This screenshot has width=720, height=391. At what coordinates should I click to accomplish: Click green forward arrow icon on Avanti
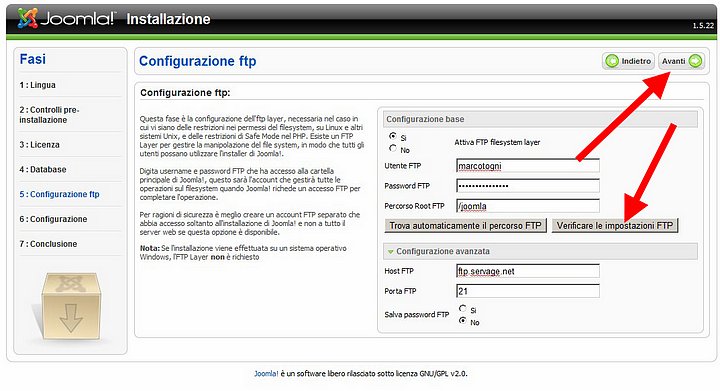coord(695,61)
